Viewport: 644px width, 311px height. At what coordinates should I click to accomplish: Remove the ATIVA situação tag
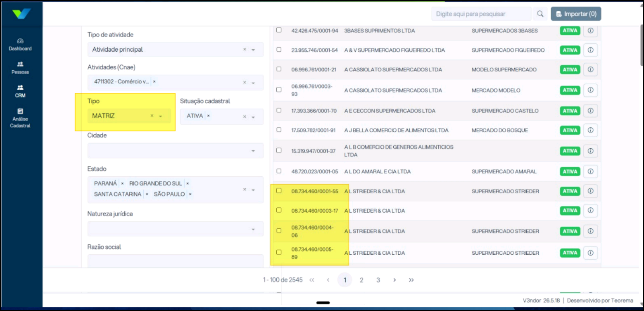click(208, 116)
